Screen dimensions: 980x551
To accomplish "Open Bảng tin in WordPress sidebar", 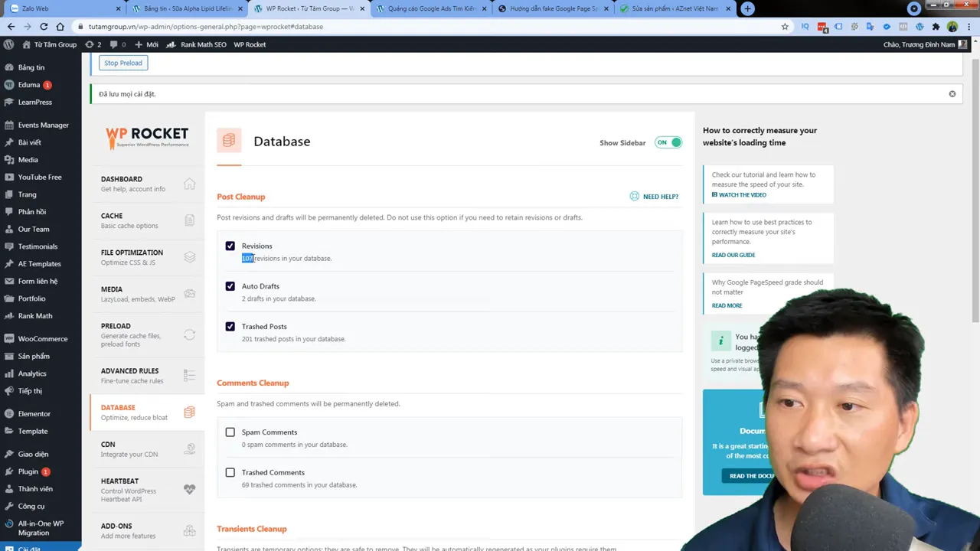I will point(31,67).
